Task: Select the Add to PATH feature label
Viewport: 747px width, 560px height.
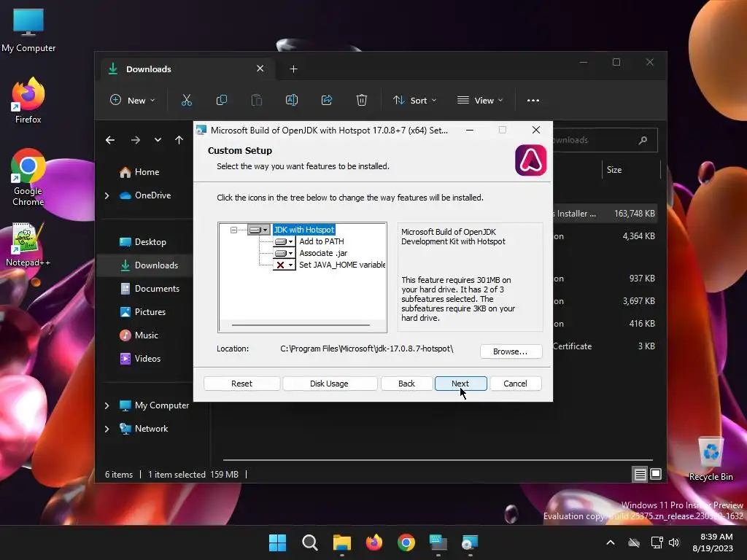Action: (x=322, y=241)
